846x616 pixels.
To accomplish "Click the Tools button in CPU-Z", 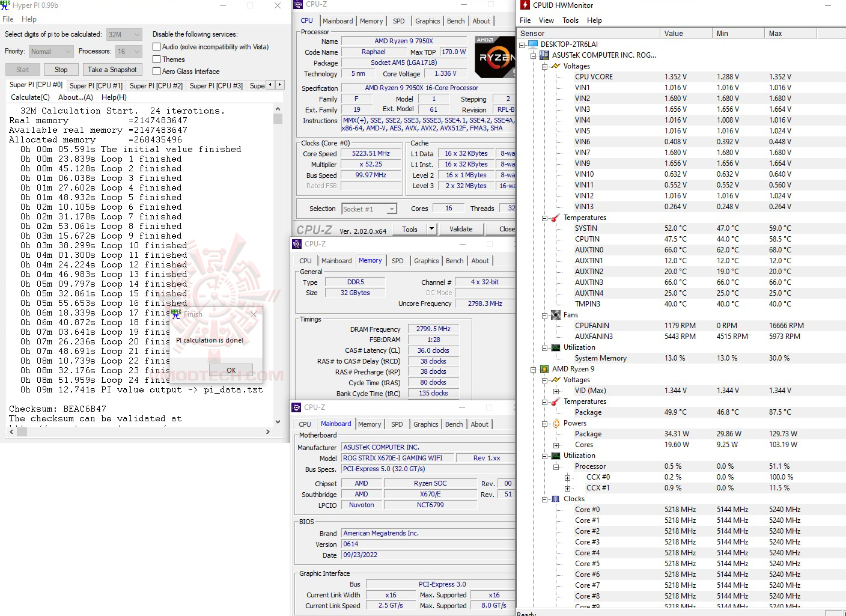I will pos(410,229).
